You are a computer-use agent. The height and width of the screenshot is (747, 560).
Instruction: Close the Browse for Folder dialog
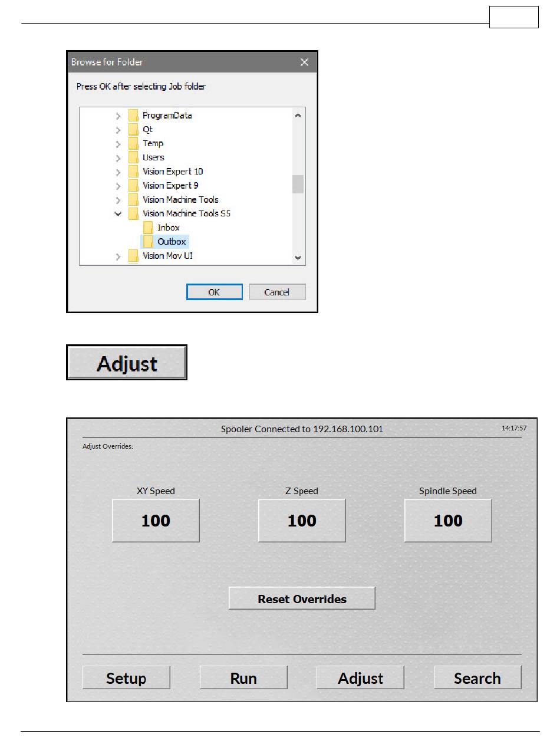click(304, 62)
